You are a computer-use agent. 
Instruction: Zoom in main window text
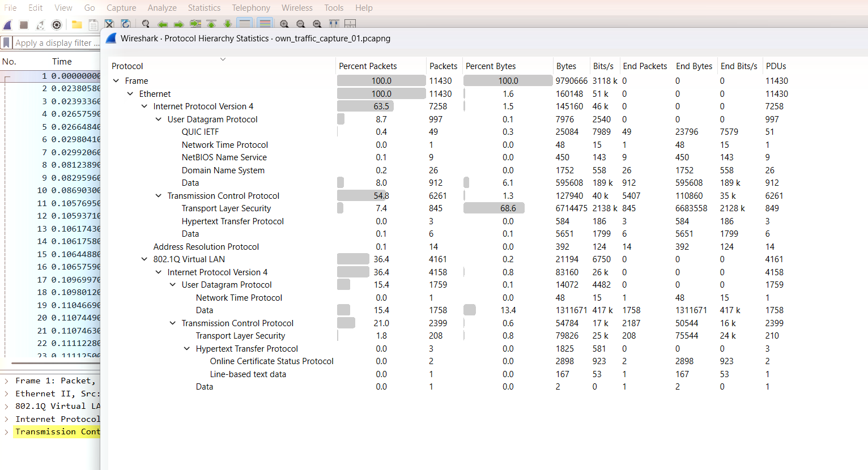pos(284,24)
